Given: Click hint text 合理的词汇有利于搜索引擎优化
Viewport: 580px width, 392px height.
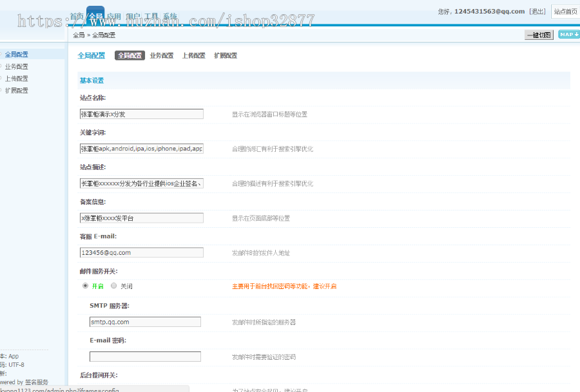Looking at the screenshot, I should tap(273, 149).
